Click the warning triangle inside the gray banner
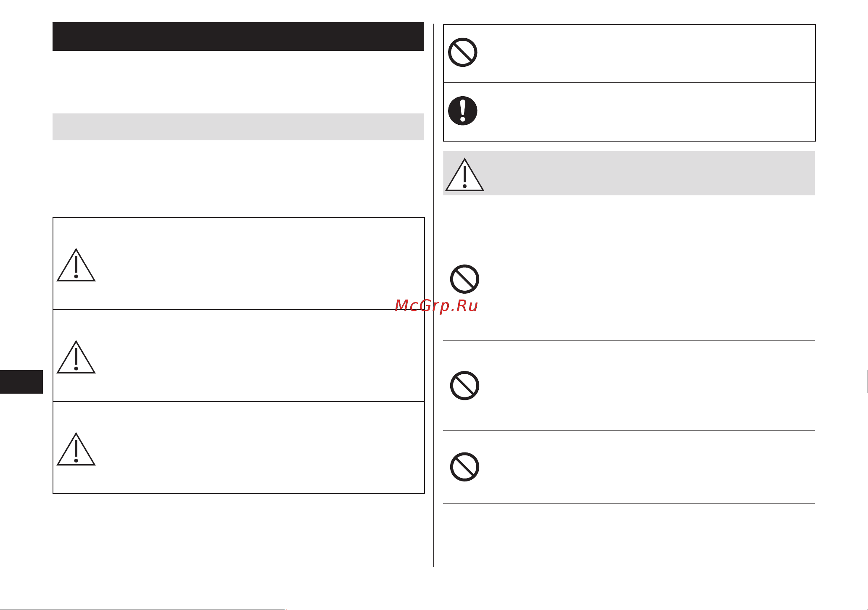This screenshot has height=610, width=868. coord(464,175)
